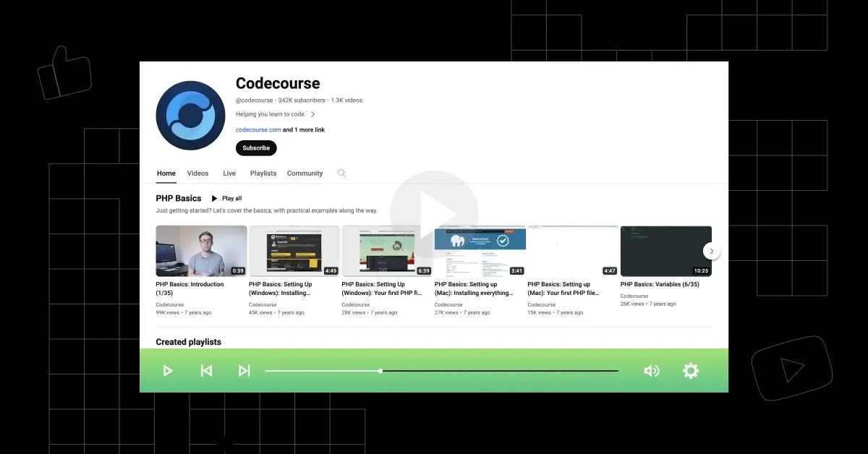Viewport: 868px width, 454px height.
Task: Click the search icon in channel tabs
Action: (x=341, y=174)
